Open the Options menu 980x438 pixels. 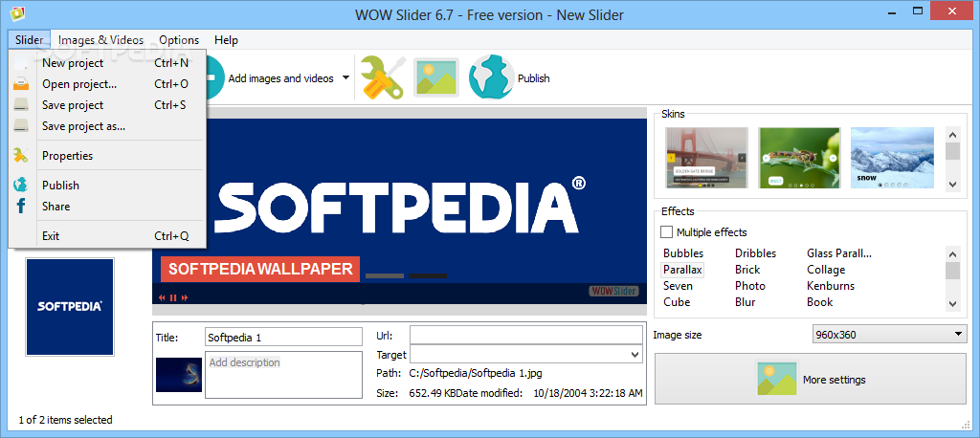click(x=179, y=40)
